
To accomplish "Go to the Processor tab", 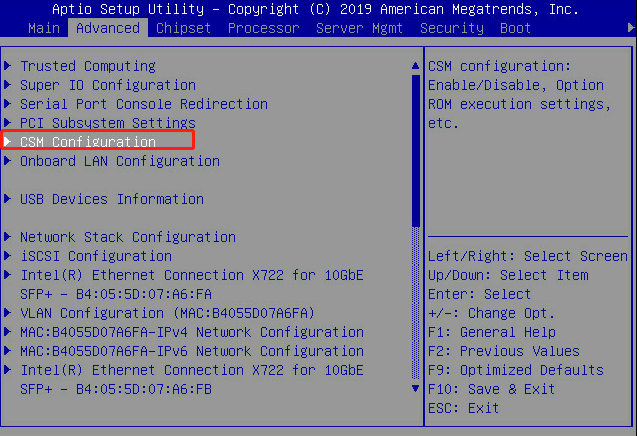I will tap(263, 28).
